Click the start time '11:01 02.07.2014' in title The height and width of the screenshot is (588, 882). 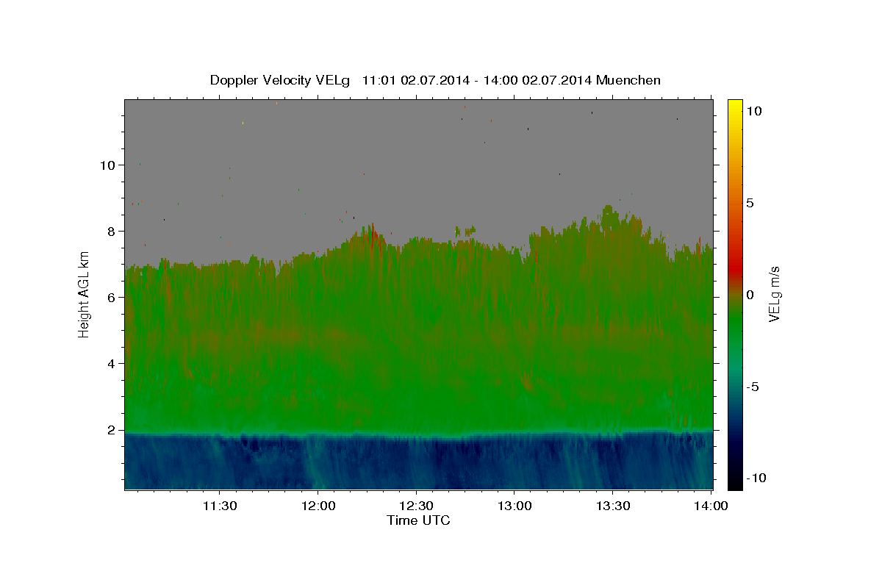(417, 80)
